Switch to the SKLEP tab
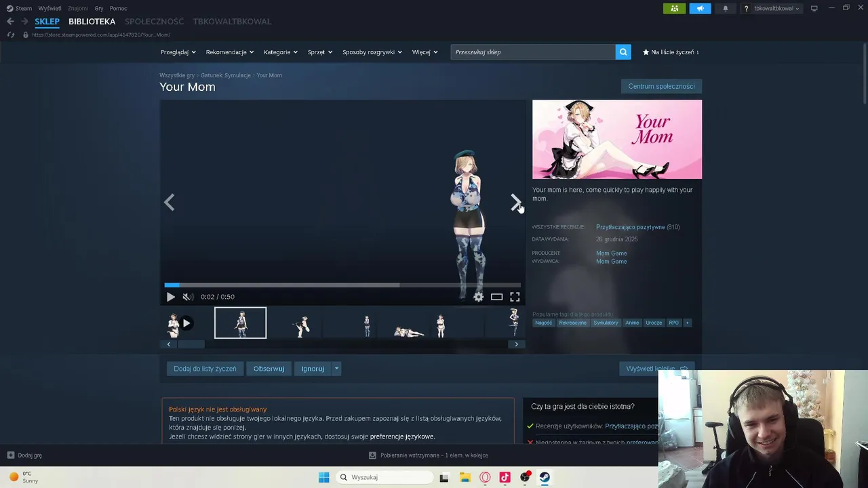The image size is (868, 488). pos(47,22)
